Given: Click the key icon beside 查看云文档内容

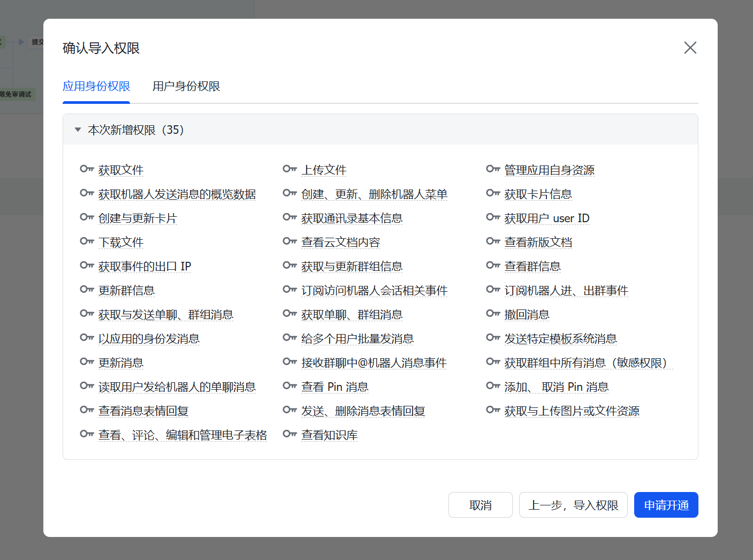Looking at the screenshot, I should point(290,241).
